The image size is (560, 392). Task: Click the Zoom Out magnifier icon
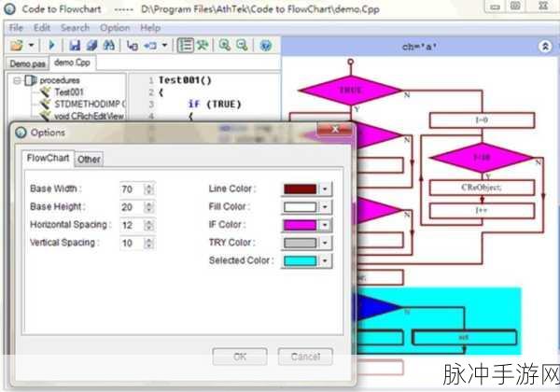(x=242, y=46)
